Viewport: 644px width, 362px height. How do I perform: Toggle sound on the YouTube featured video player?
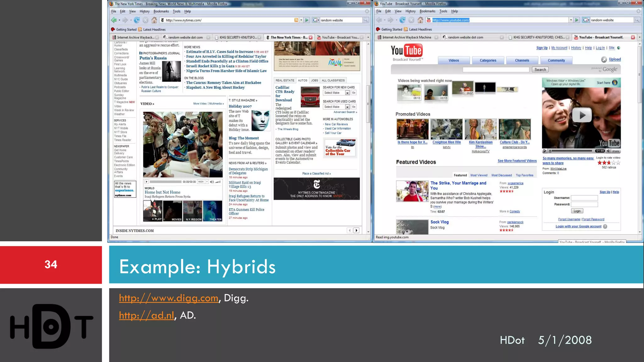pos(608,151)
